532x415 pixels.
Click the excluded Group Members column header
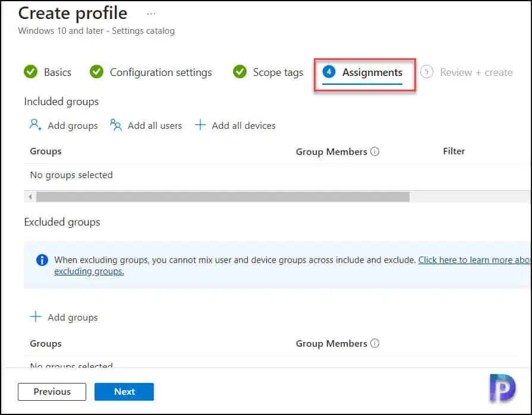pyautogui.click(x=332, y=344)
